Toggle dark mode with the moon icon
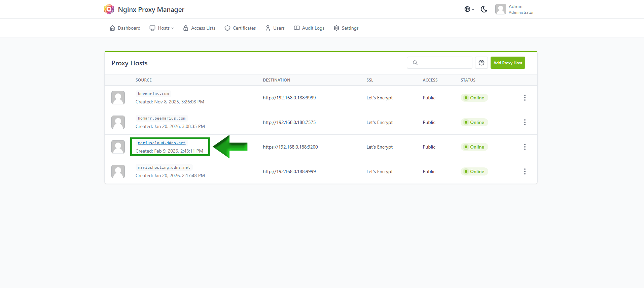Viewport: 644px width, 288px height. click(484, 9)
